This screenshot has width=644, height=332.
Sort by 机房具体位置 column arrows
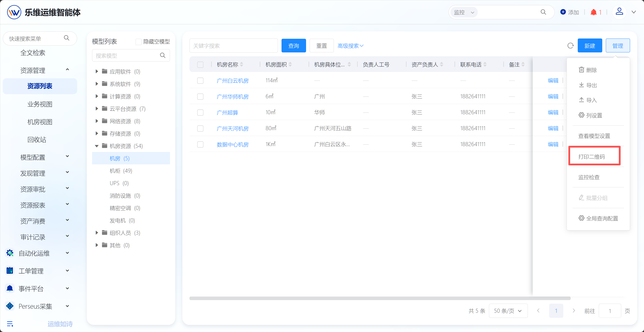(x=349, y=65)
